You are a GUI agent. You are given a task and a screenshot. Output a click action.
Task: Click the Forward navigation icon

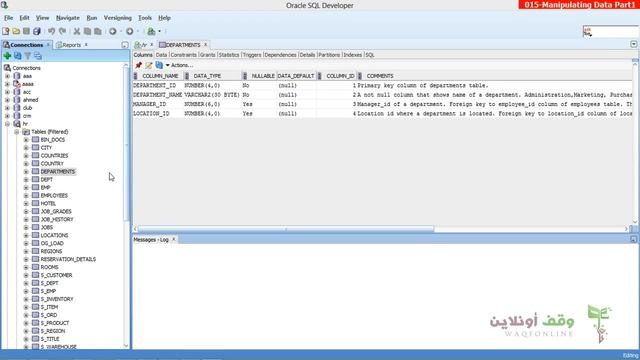coord(129,31)
